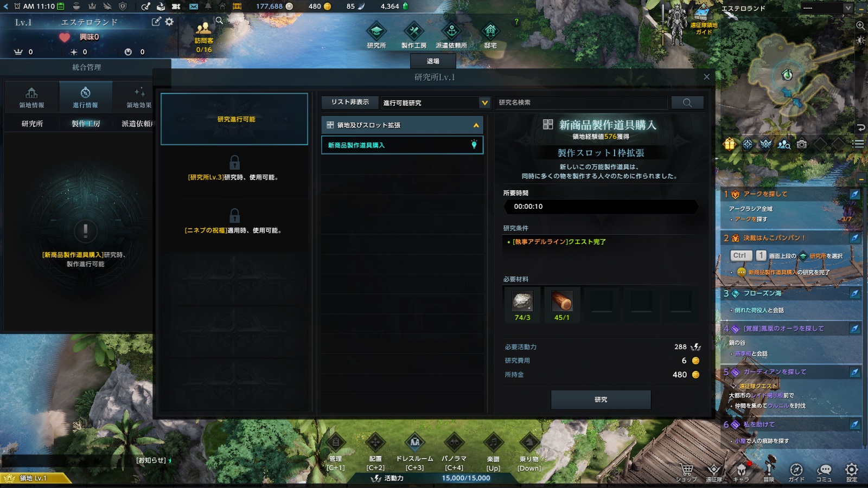Toggle tracking for アークを探して quest

pos(854,194)
